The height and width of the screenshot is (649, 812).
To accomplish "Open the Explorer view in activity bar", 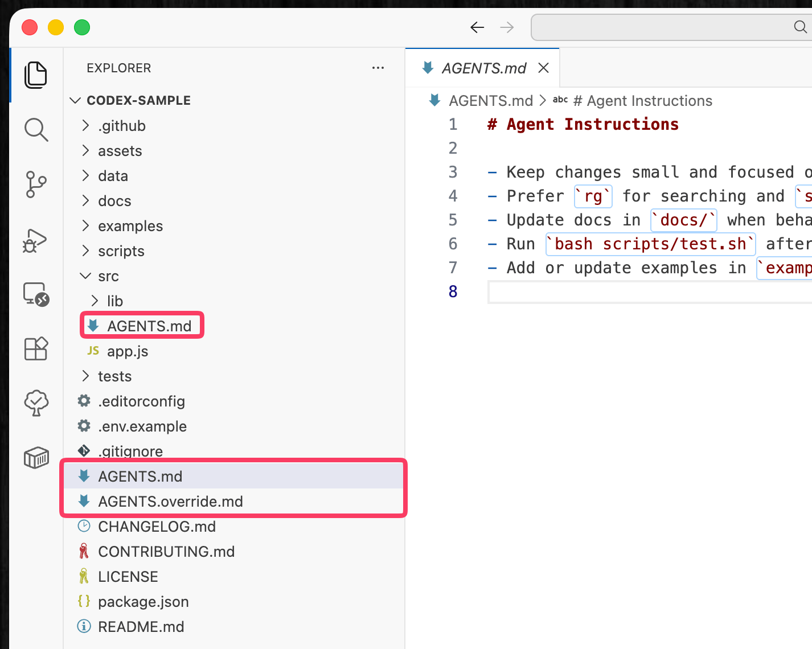I will tap(36, 75).
